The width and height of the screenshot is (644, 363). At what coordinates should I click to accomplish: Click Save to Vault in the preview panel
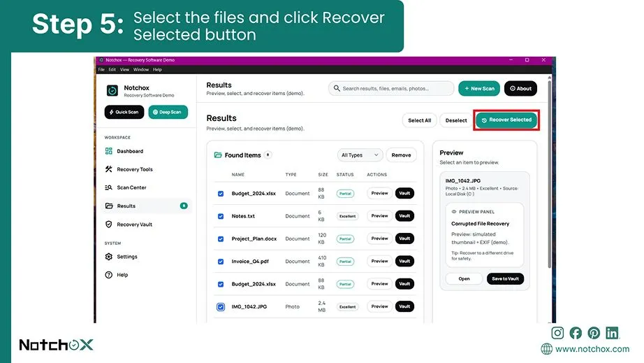coord(505,279)
